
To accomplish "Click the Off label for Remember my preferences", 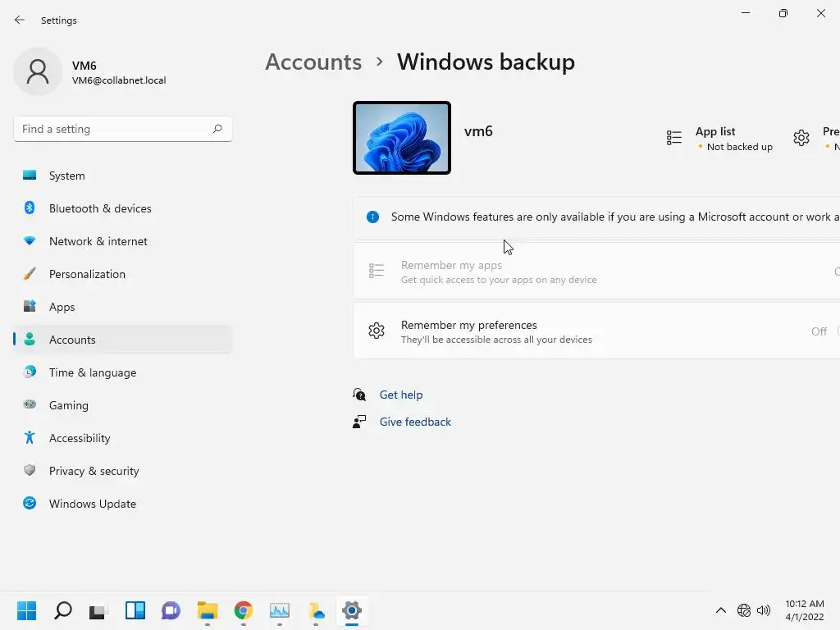I will tap(819, 331).
